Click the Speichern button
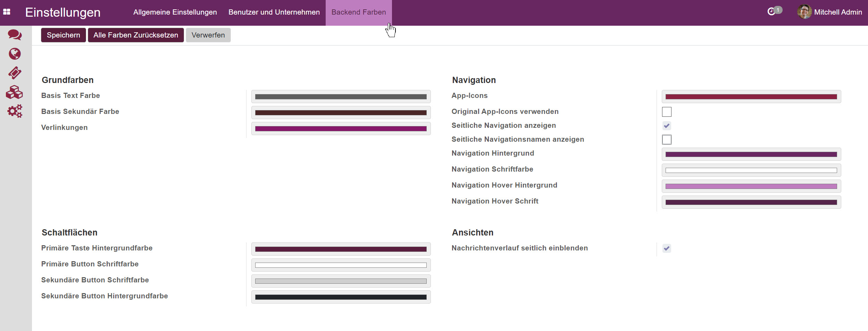This screenshot has height=331, width=868. (63, 35)
